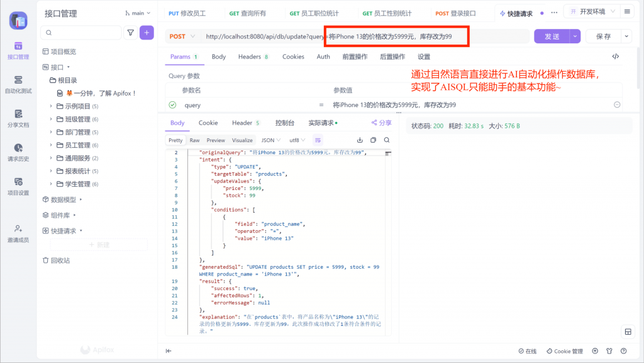Remove the query parameter row

[617, 105]
